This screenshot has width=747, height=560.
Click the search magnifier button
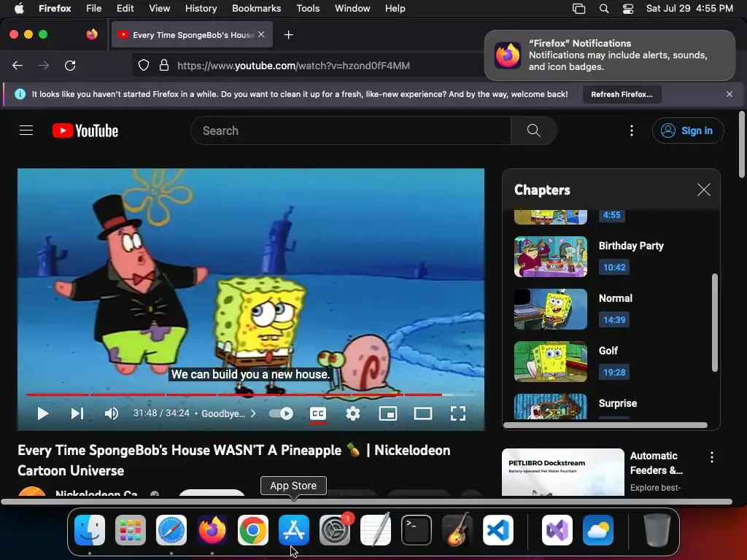click(533, 131)
